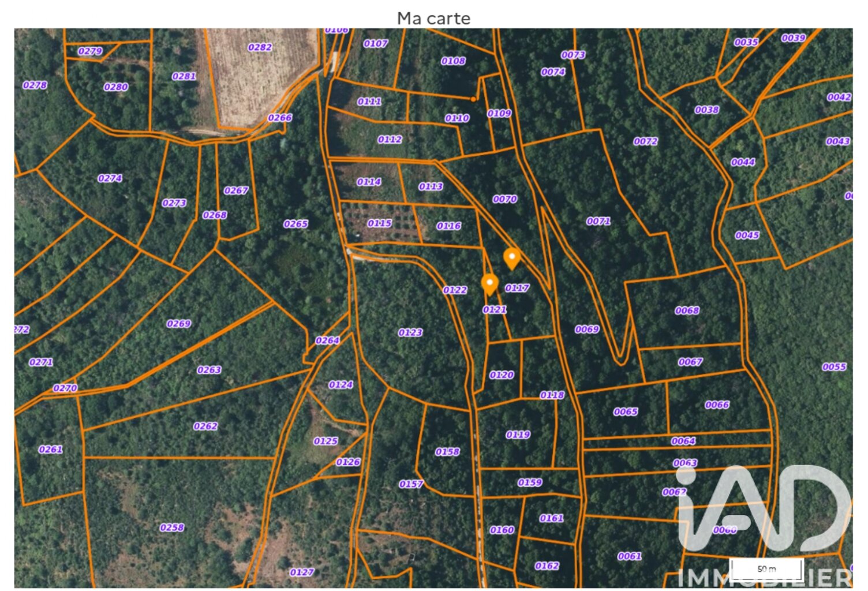Select parcel label 0061

[x=630, y=556]
